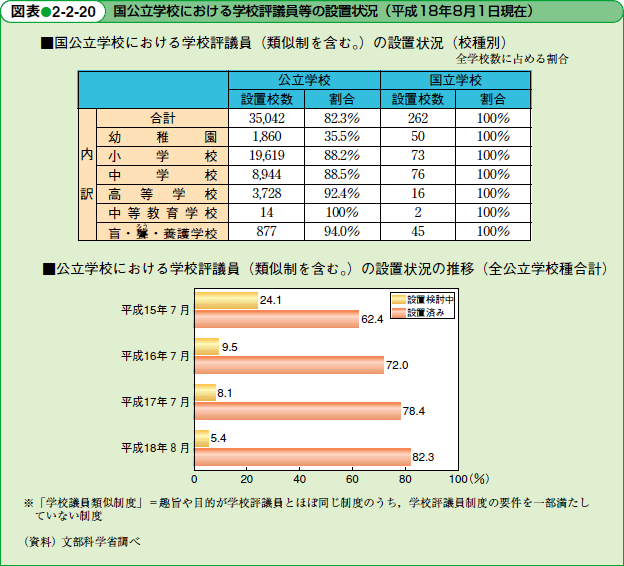The image size is (624, 566).
Task: Click the yellow 24.1 bar
Action: pos(226,301)
